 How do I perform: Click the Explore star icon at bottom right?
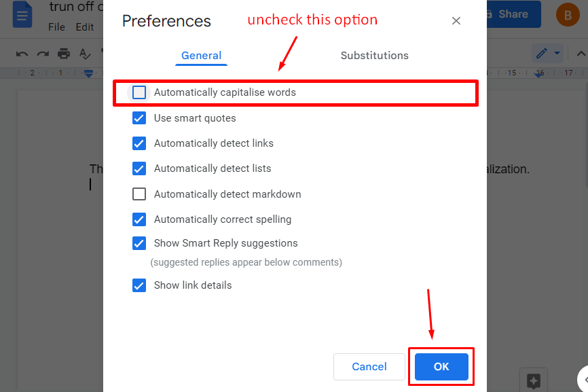coord(534,380)
